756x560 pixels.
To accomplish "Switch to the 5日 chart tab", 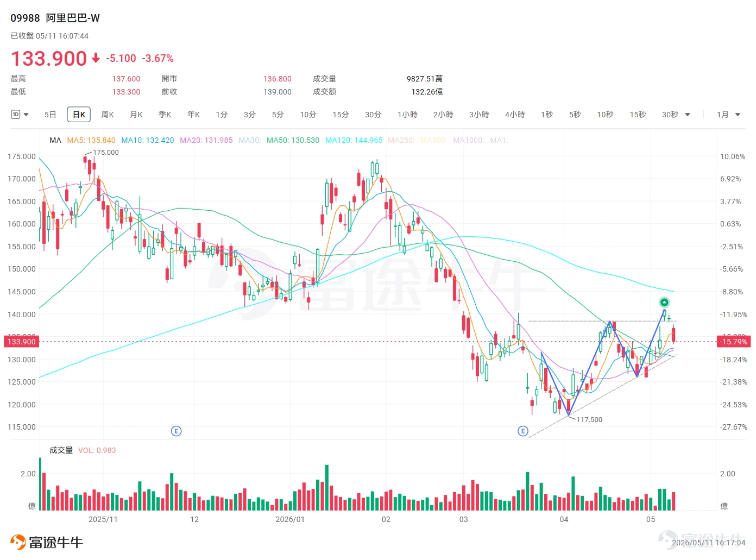I will [x=51, y=115].
